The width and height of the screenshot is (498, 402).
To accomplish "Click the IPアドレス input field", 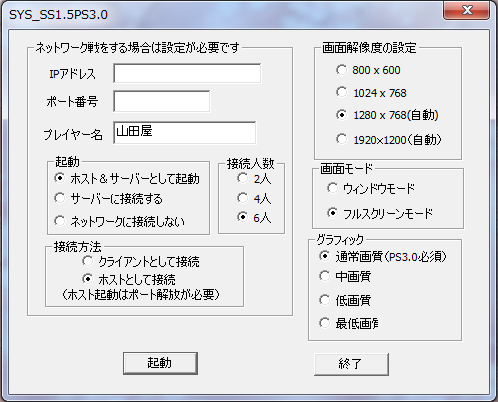I will [x=187, y=73].
